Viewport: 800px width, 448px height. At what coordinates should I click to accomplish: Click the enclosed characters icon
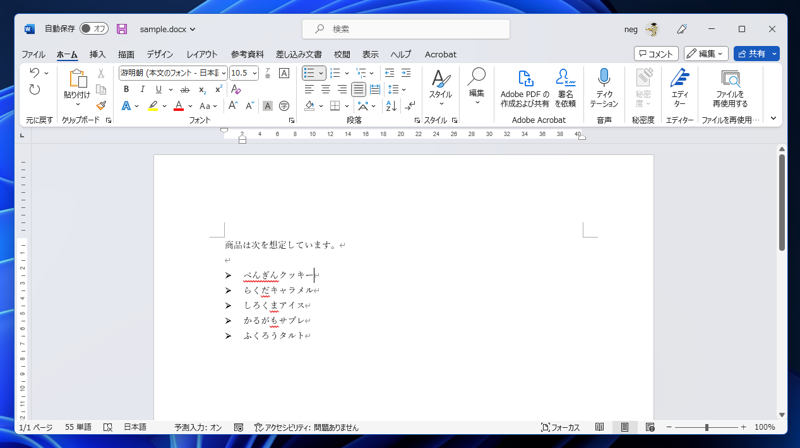coord(284,106)
